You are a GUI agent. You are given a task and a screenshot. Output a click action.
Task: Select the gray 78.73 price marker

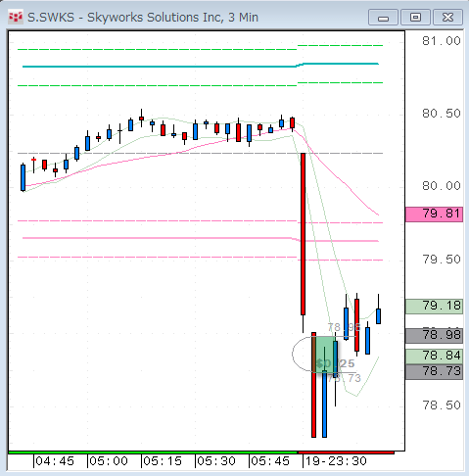[434, 372]
